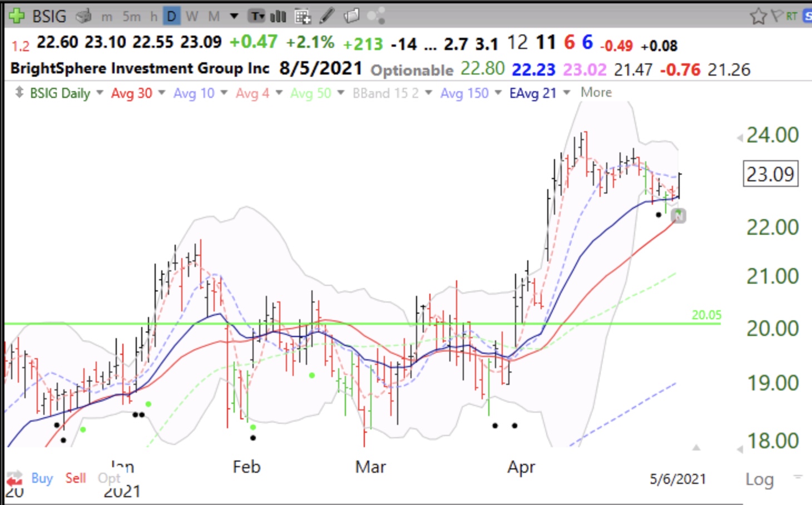Open the Avg 4 dropdown arrow
The image size is (812, 505).
(279, 92)
